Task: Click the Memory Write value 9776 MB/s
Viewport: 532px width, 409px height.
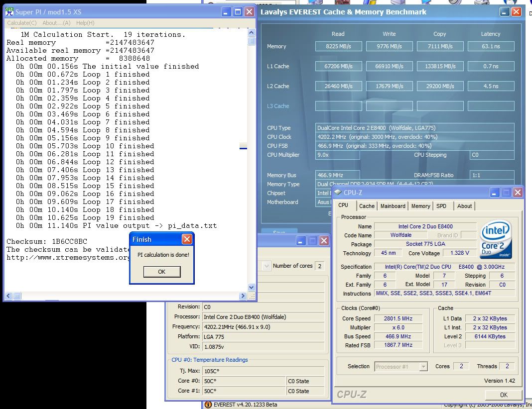Action: (390, 46)
